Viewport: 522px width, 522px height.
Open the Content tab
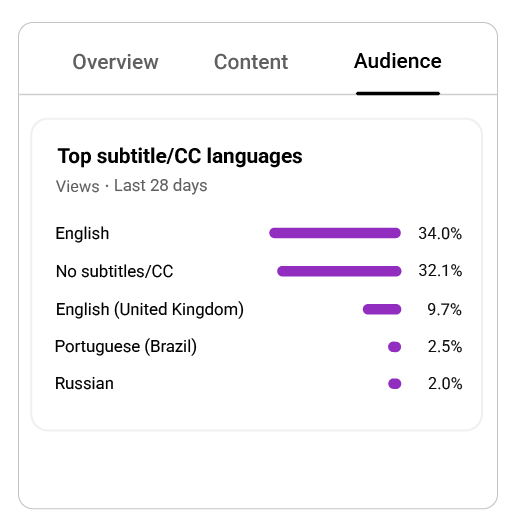pyautogui.click(x=251, y=62)
